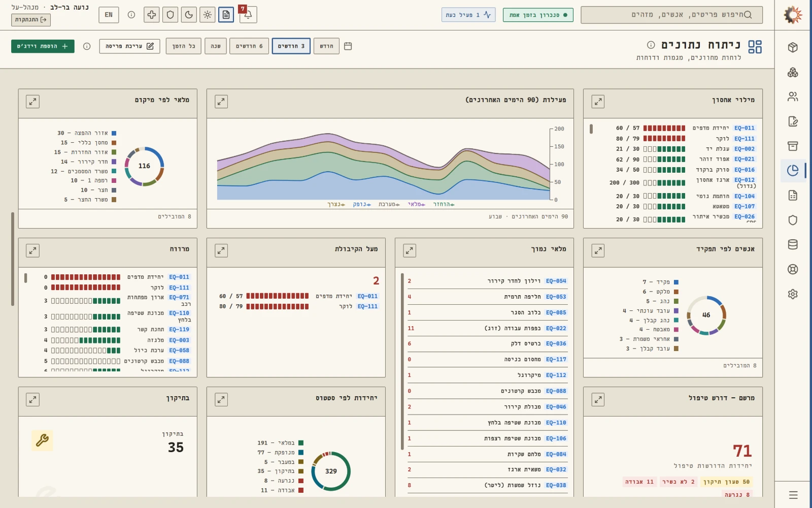Select the חודש period tab
This screenshot has height=508, width=812.
click(x=327, y=46)
